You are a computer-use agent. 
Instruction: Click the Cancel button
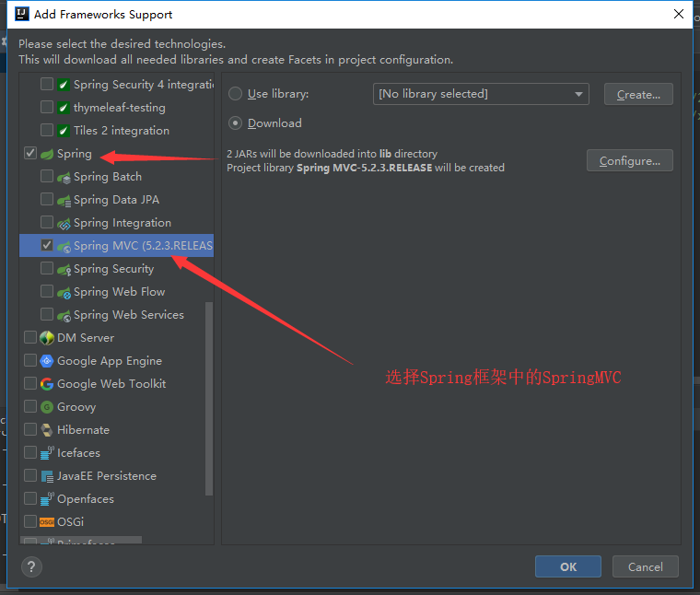(645, 566)
